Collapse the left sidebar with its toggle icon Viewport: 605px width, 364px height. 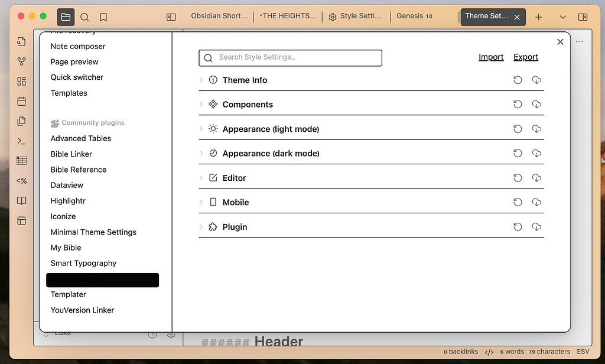[x=171, y=17]
